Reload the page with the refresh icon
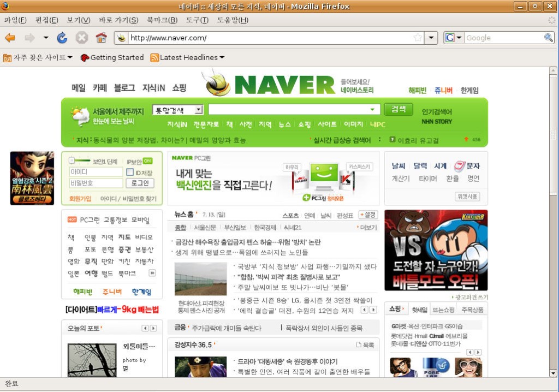The height and width of the screenshot is (392, 559). tap(62, 38)
